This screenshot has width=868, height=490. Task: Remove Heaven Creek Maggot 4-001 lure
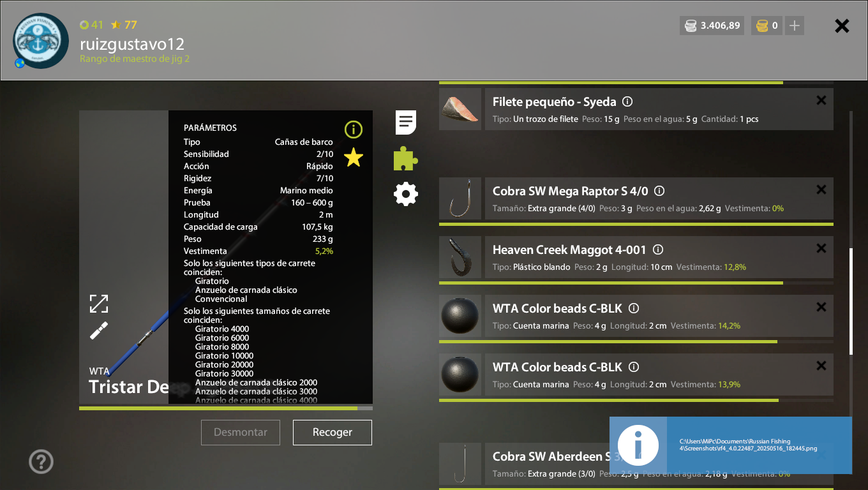click(821, 248)
